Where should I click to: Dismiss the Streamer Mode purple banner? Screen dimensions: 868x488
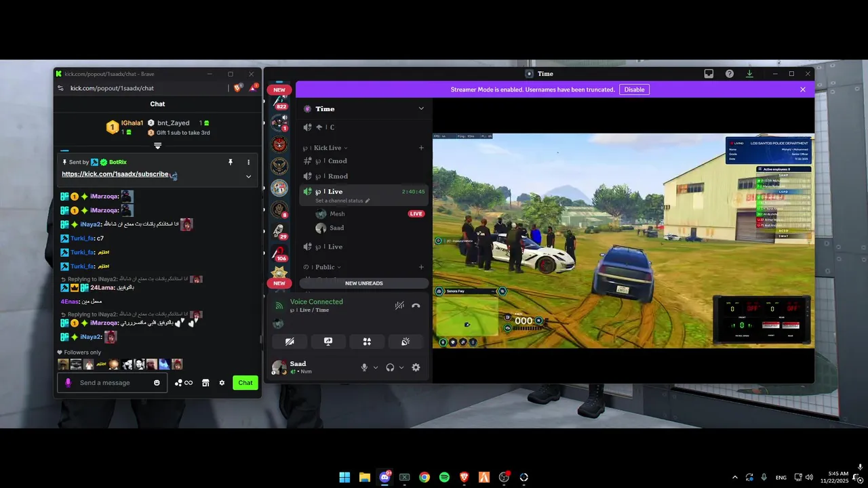tap(803, 89)
